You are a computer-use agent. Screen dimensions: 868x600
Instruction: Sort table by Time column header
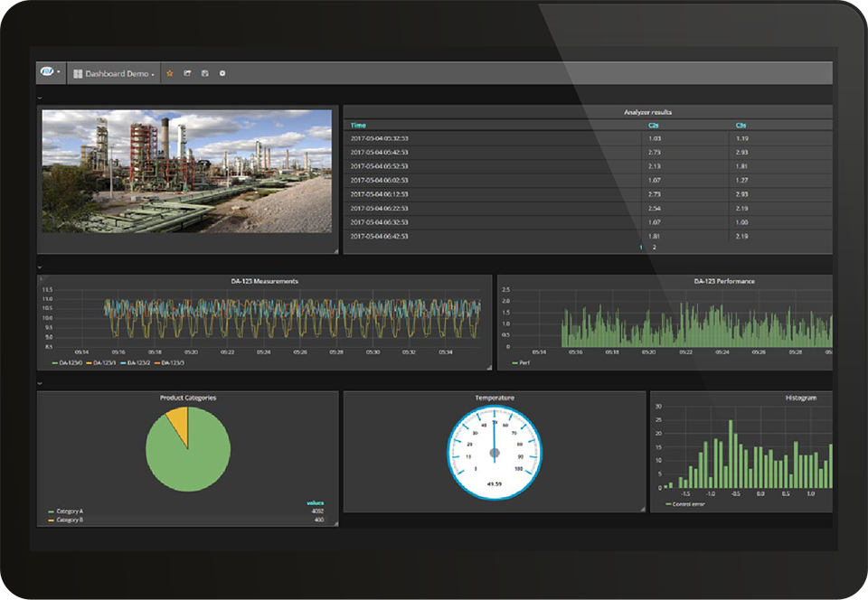coord(359,125)
